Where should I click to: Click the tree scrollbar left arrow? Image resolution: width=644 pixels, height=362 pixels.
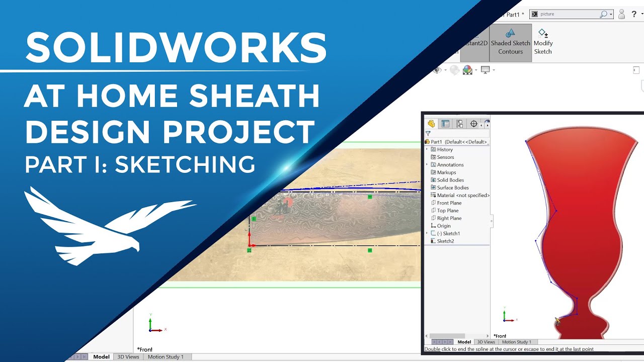[x=427, y=336]
